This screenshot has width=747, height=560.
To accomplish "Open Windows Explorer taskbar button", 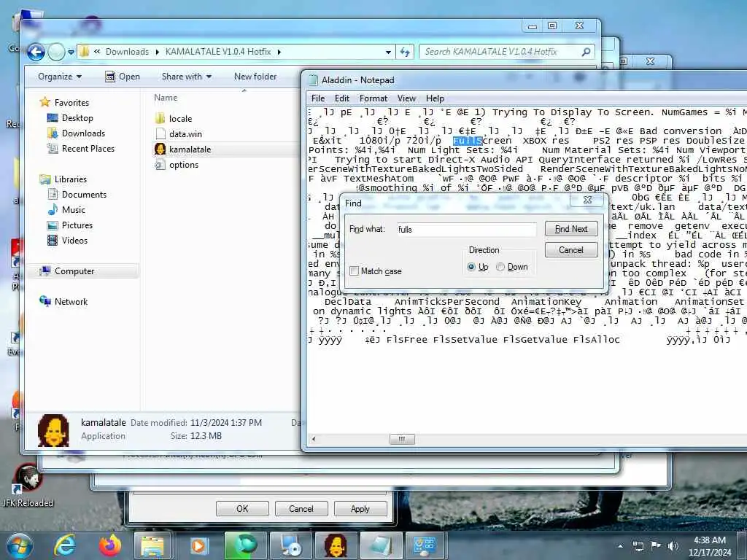I will [x=152, y=545].
